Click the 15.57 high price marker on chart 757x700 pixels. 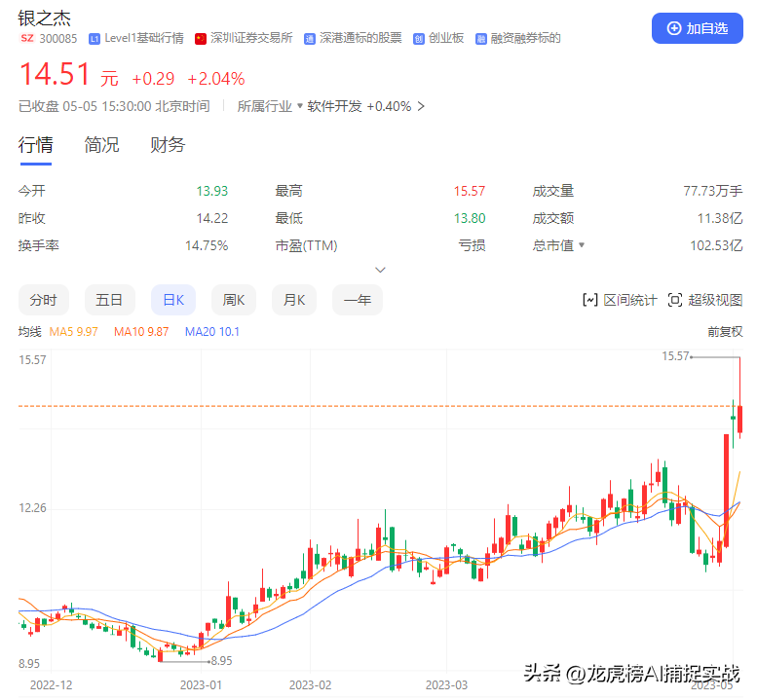point(675,356)
